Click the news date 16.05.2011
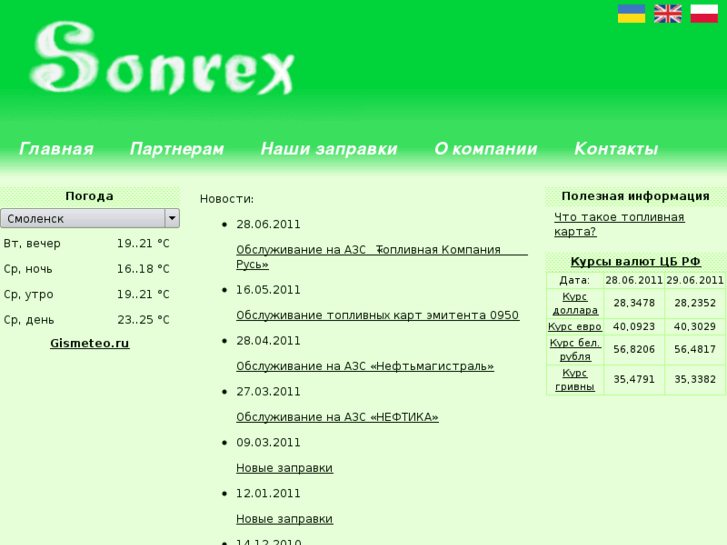 [268, 290]
